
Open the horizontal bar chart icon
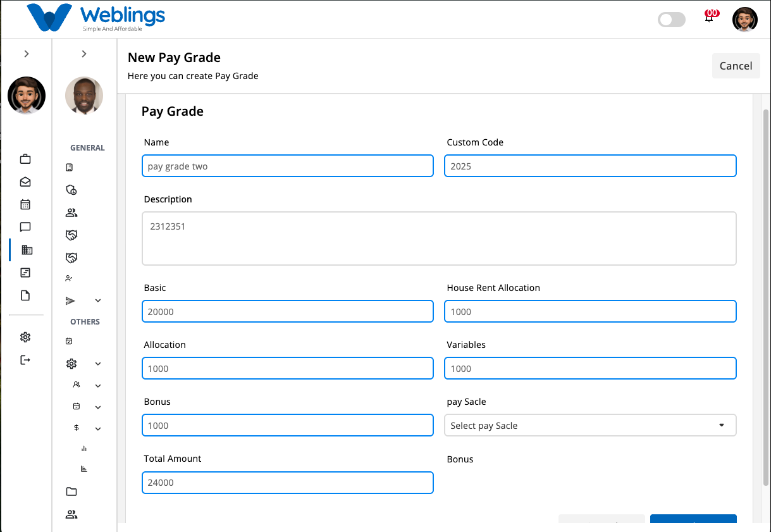point(84,469)
